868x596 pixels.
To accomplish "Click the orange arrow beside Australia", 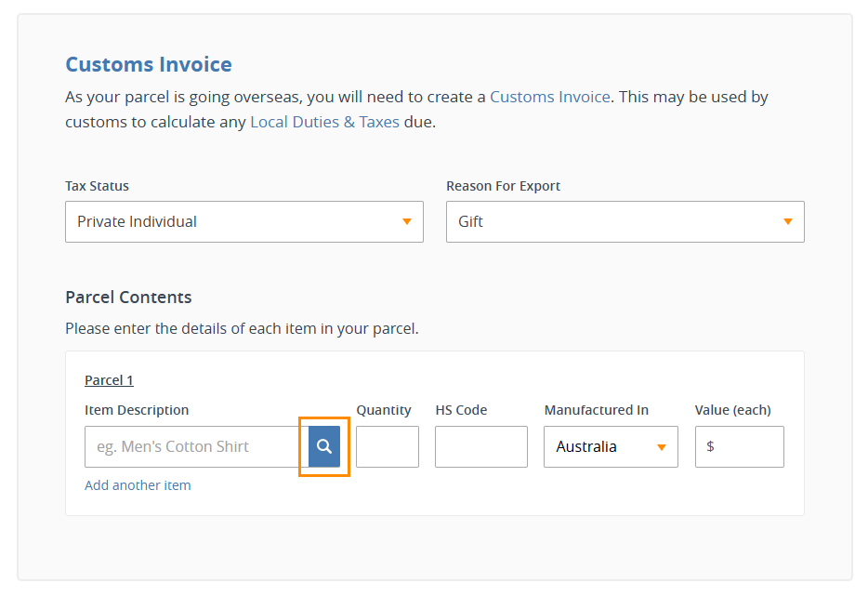I will pyautogui.click(x=662, y=447).
